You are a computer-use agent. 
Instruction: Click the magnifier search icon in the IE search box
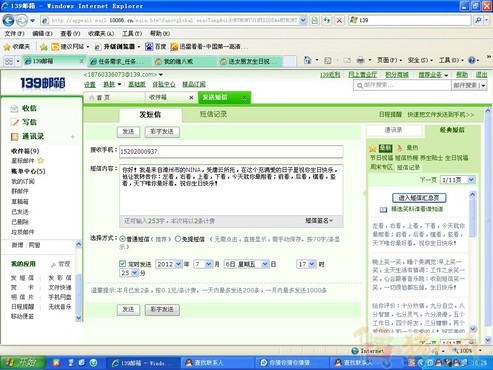[x=478, y=21]
